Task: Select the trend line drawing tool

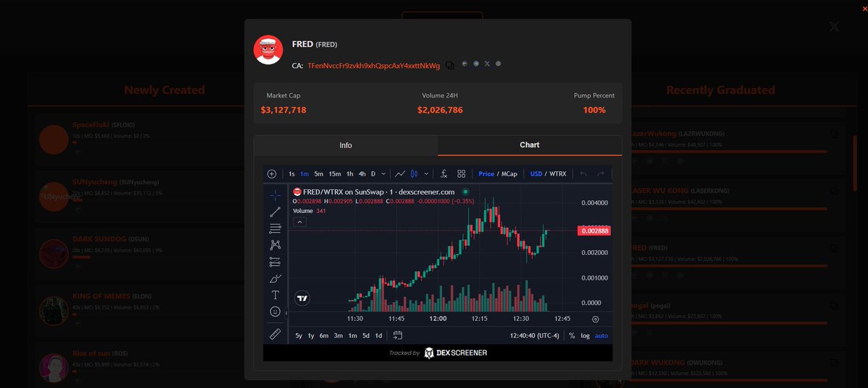Action: tap(275, 212)
